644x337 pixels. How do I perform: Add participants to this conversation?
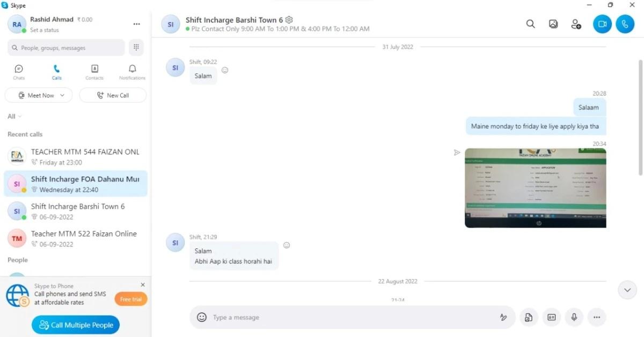click(x=576, y=24)
